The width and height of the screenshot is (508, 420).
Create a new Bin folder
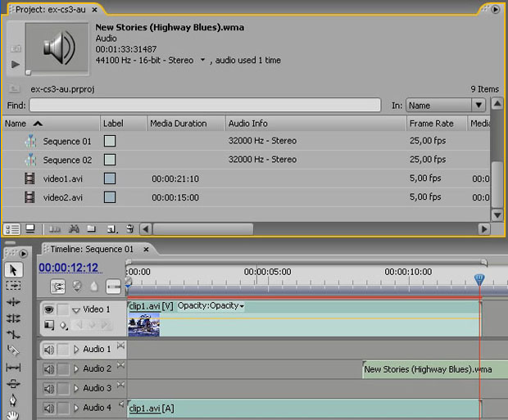tap(92, 229)
